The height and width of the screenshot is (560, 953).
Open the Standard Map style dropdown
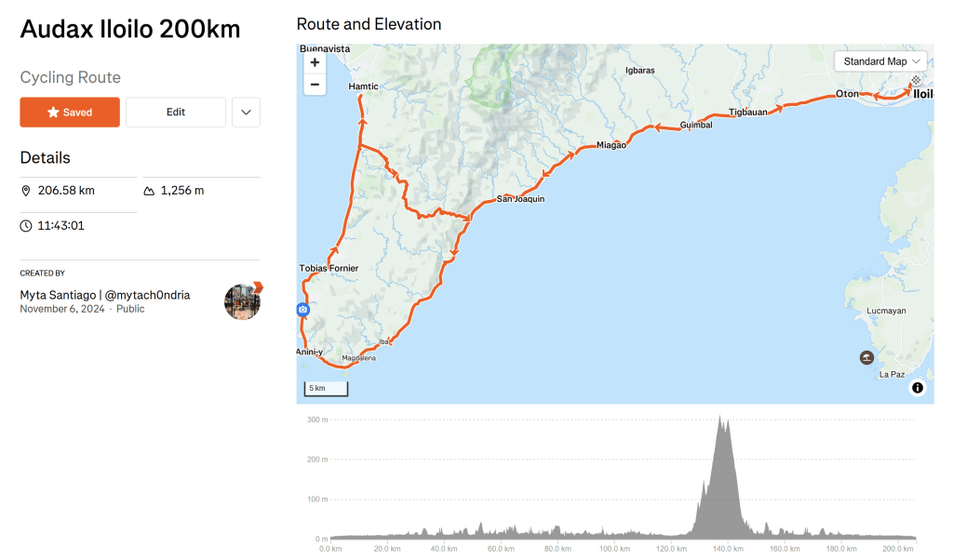coord(880,61)
